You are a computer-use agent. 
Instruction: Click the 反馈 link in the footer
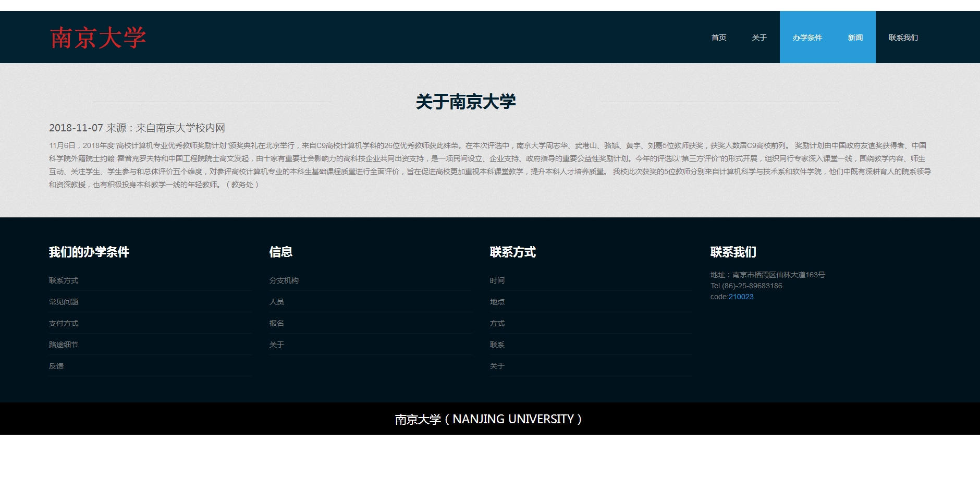click(x=56, y=366)
